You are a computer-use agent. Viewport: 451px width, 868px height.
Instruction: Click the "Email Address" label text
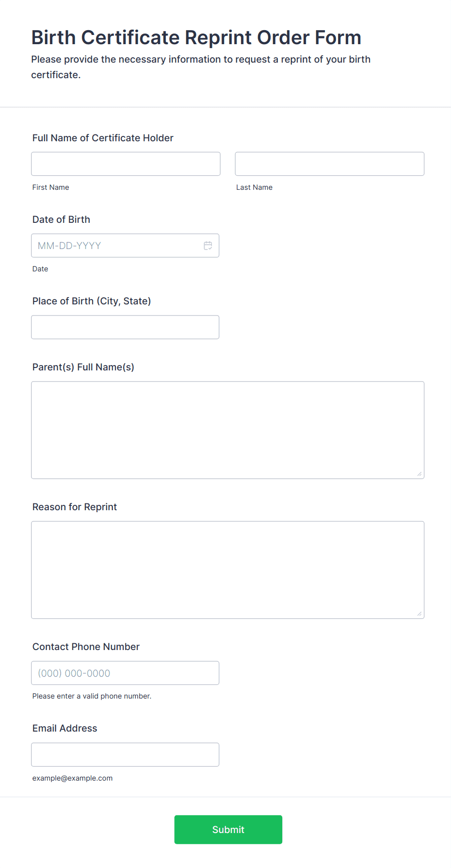[64, 728]
